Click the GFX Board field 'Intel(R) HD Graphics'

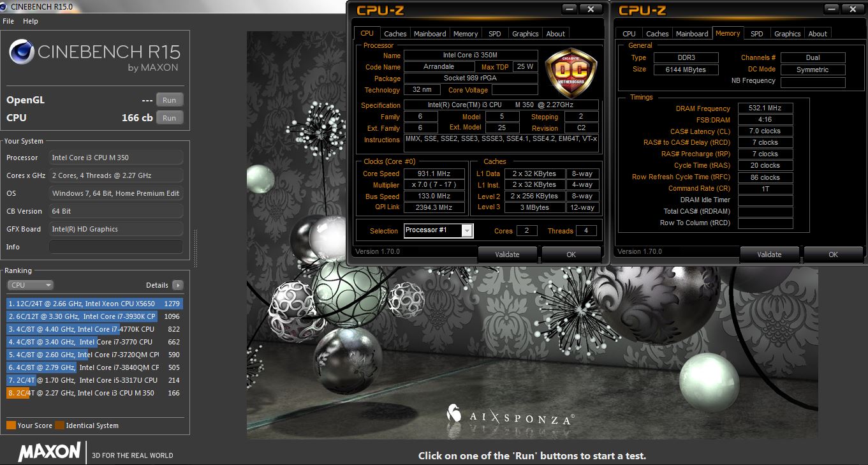pyautogui.click(x=116, y=229)
